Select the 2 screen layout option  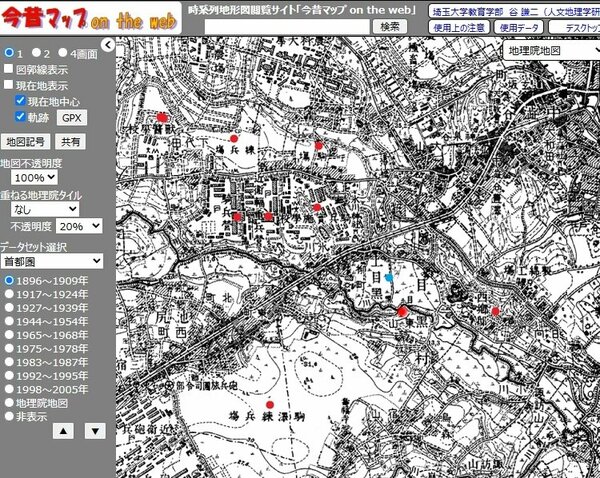[36, 53]
